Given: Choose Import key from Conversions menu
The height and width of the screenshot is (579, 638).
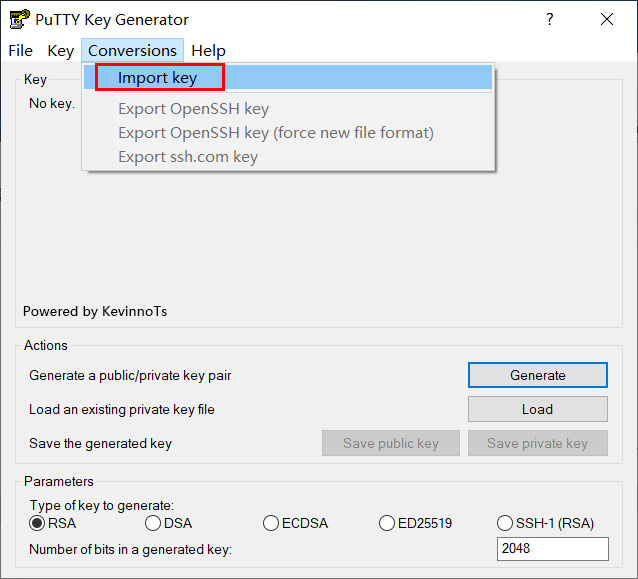Looking at the screenshot, I should pyautogui.click(x=288, y=77).
